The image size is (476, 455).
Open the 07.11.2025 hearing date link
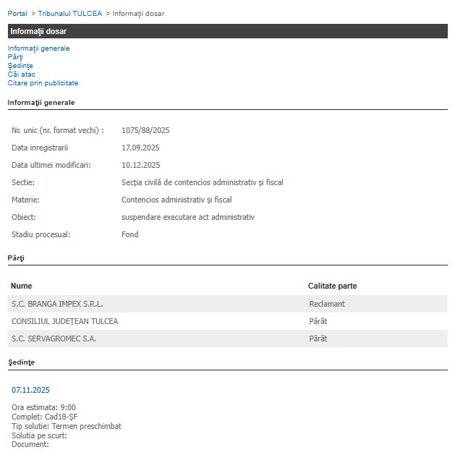[30, 391]
